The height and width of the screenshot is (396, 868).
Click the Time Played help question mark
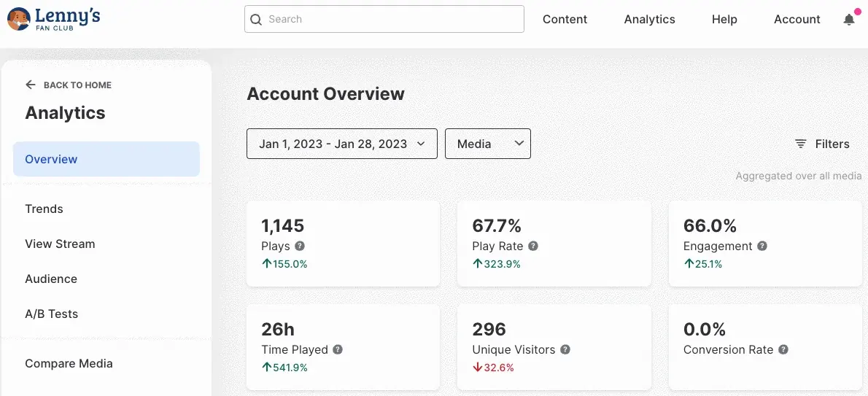pyautogui.click(x=338, y=349)
